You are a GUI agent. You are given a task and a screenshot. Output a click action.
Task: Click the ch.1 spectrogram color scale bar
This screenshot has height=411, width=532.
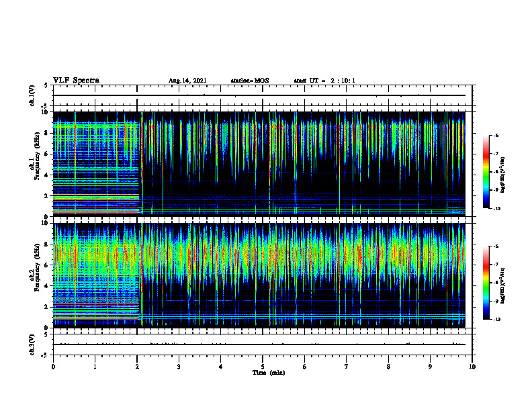click(486, 172)
